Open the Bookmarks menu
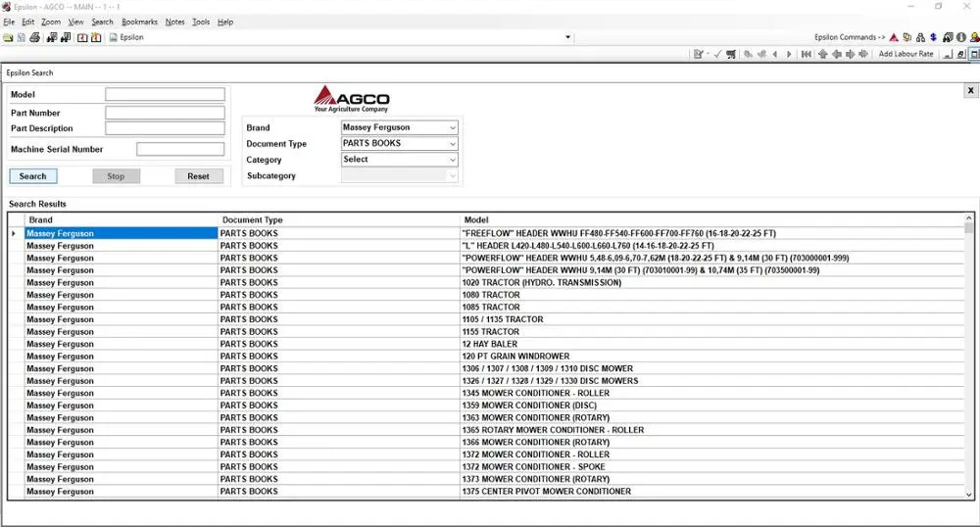The height and width of the screenshot is (527, 980). coord(139,22)
